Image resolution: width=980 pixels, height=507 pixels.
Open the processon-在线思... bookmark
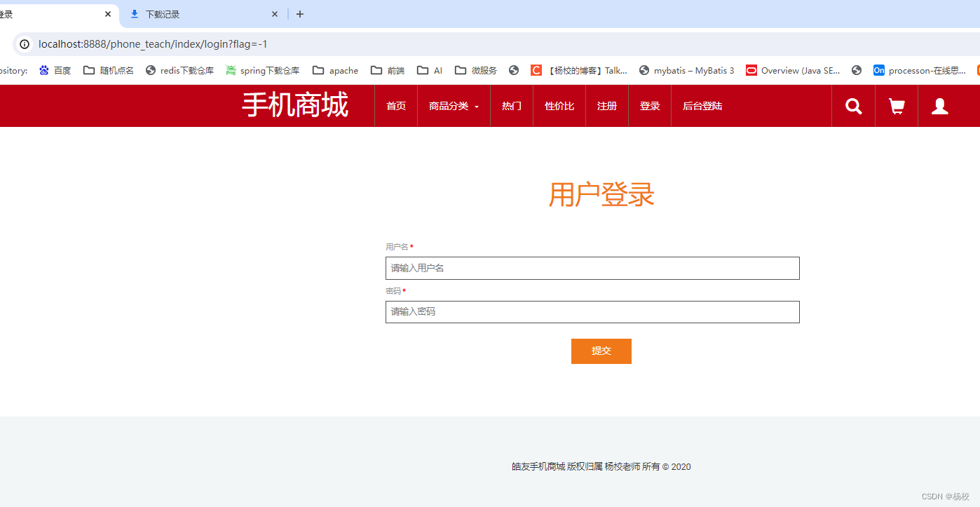tap(920, 70)
